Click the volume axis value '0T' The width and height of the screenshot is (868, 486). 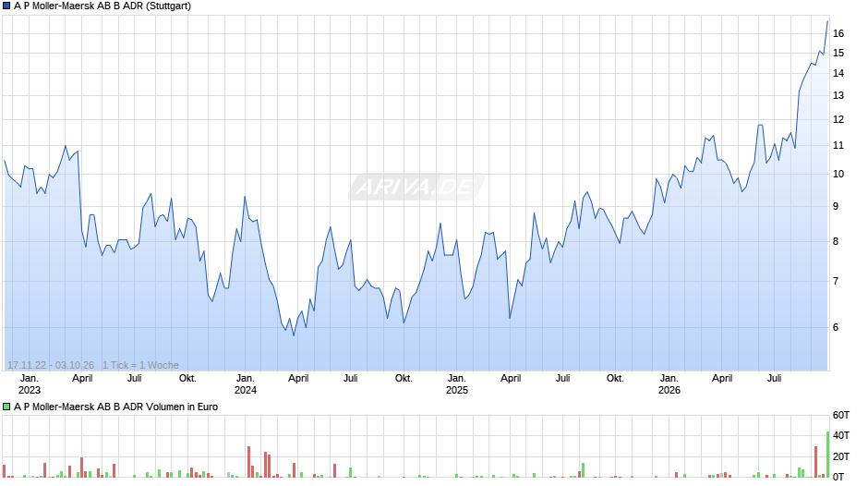pos(838,477)
